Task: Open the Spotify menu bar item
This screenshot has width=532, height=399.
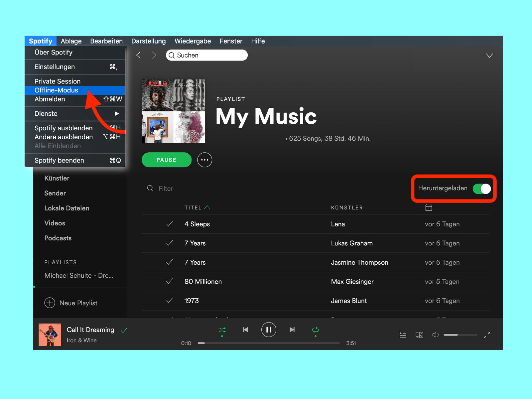Action: (x=41, y=41)
